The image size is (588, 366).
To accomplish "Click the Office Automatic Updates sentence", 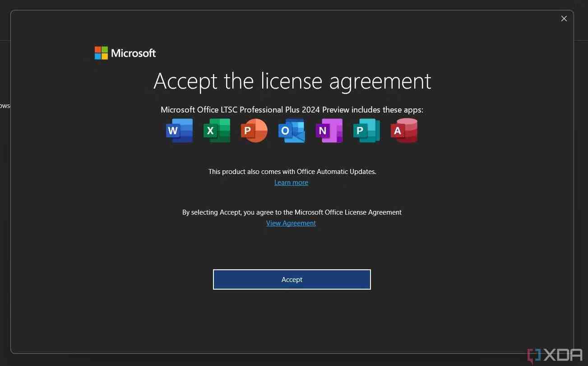I will [x=292, y=172].
